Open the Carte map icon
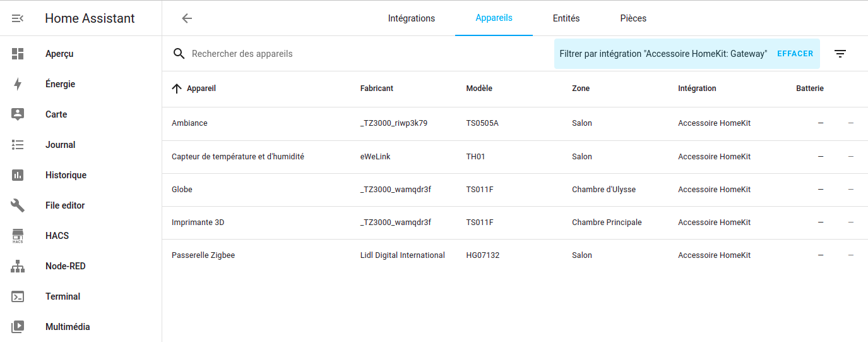 (x=18, y=114)
